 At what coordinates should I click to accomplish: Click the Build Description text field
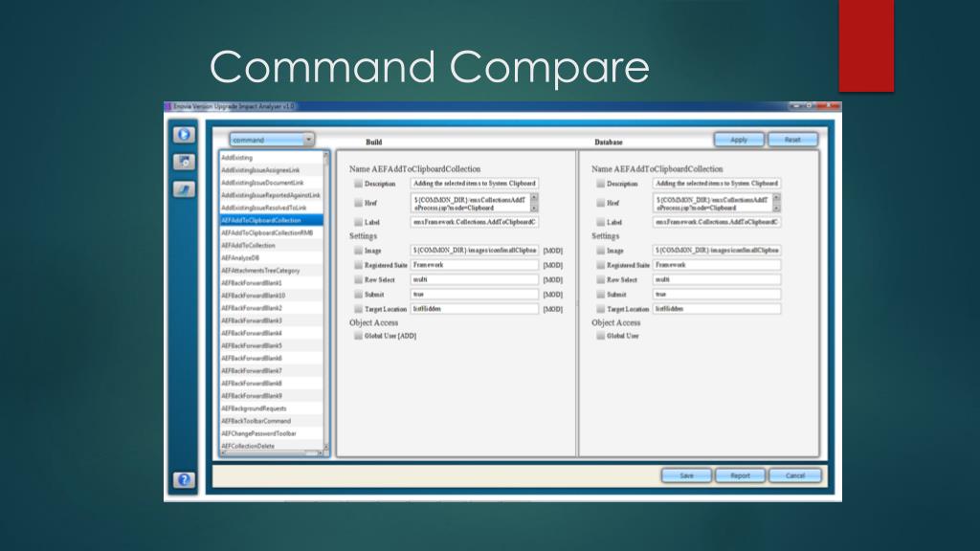475,184
